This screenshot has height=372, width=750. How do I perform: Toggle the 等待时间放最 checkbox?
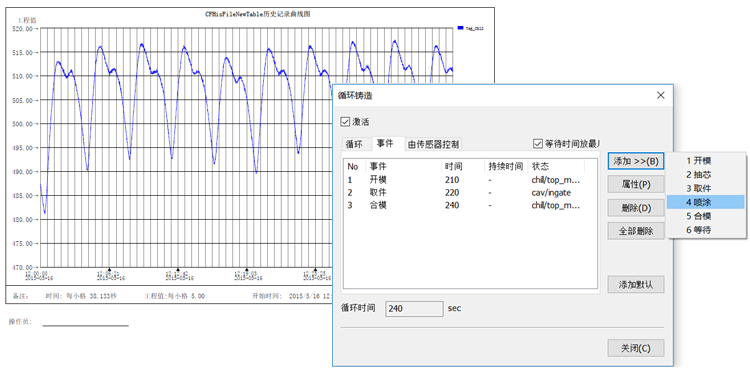pyautogui.click(x=538, y=143)
